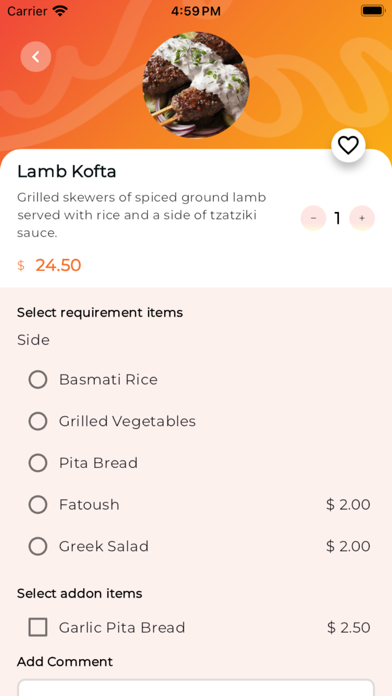The image size is (392, 696).
Task: Tap the Wi-Fi status icon
Action: (60, 11)
